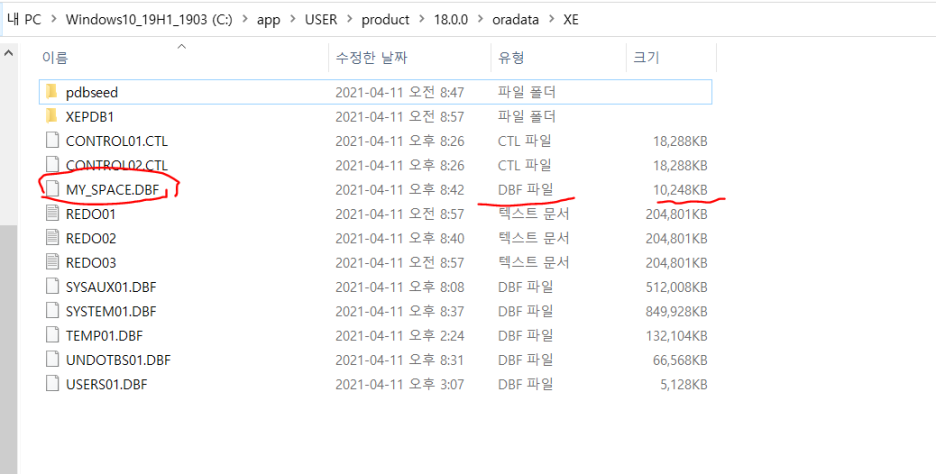Click the date 2021-04-11 오전 8:47

pyautogui.click(x=399, y=93)
